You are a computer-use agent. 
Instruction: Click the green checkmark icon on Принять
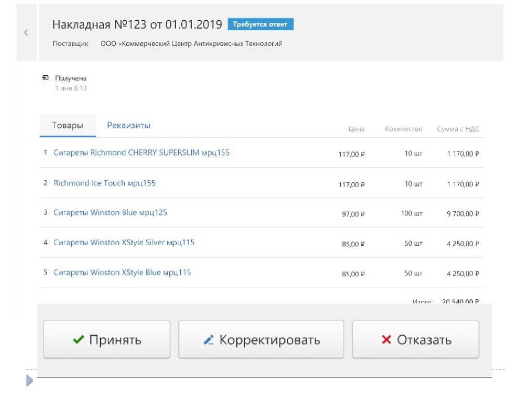point(78,340)
